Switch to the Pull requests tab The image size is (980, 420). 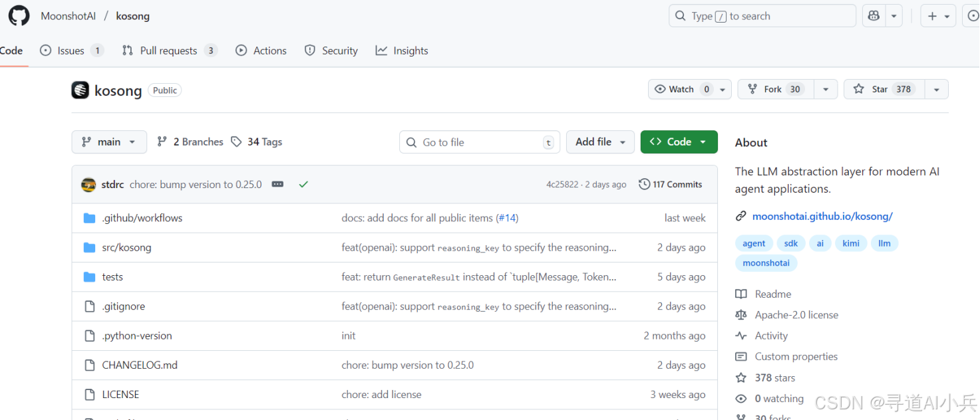[170, 51]
